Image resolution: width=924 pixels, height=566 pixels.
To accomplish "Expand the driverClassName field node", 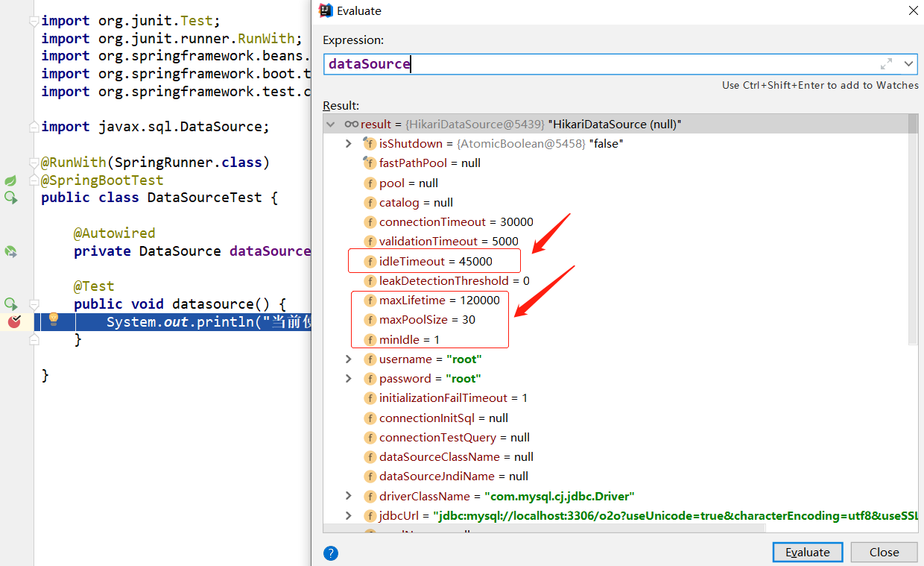I will (348, 496).
